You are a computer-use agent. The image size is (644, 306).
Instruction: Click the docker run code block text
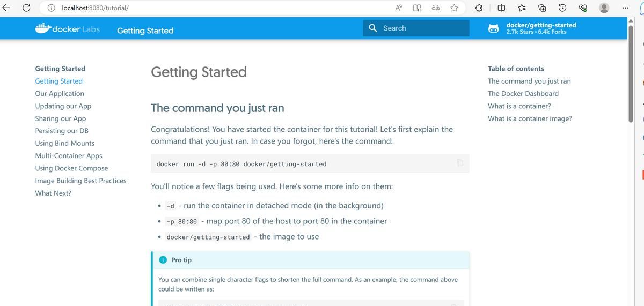tap(241, 164)
